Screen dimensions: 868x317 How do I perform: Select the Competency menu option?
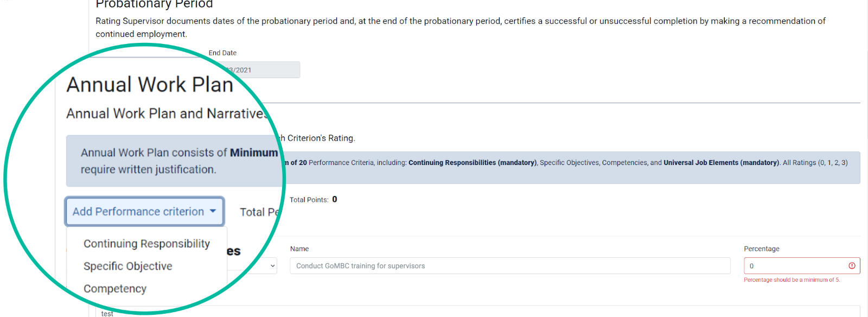115,289
